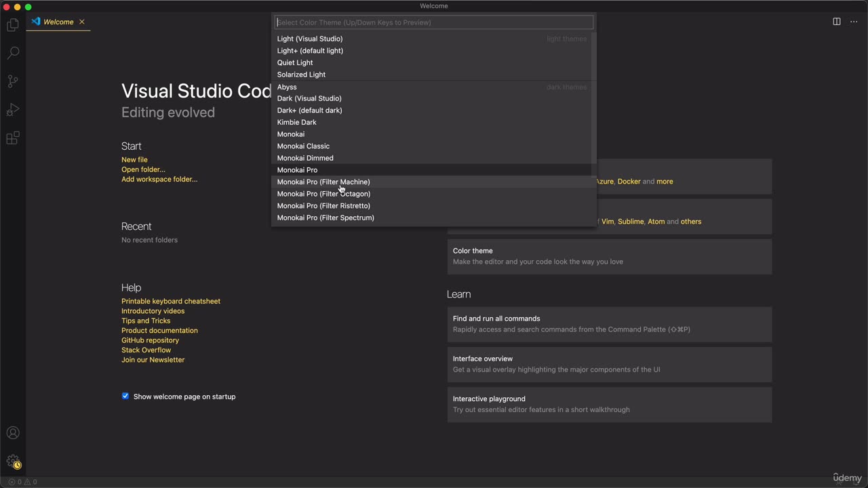Open the Tips and Tricks link
The image size is (868, 488).
pos(146,321)
